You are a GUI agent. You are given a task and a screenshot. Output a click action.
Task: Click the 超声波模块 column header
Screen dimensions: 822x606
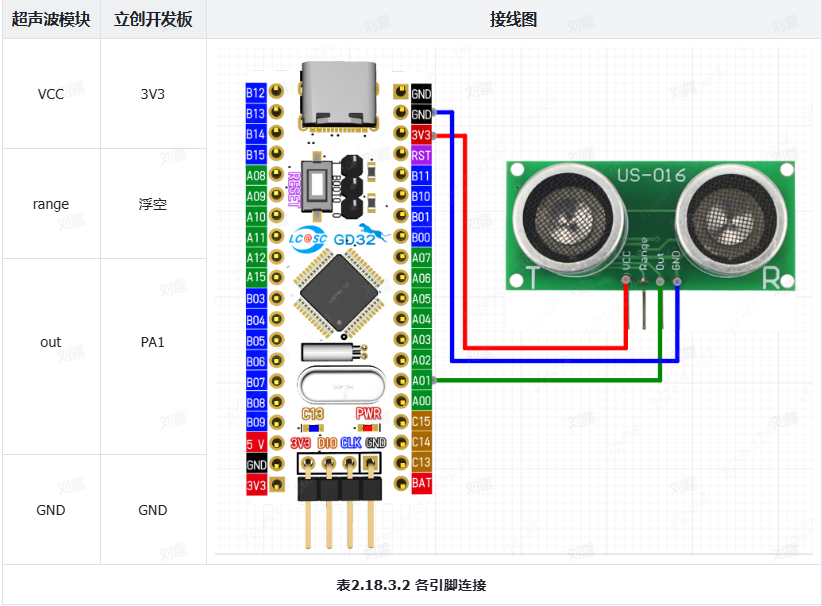(51, 19)
